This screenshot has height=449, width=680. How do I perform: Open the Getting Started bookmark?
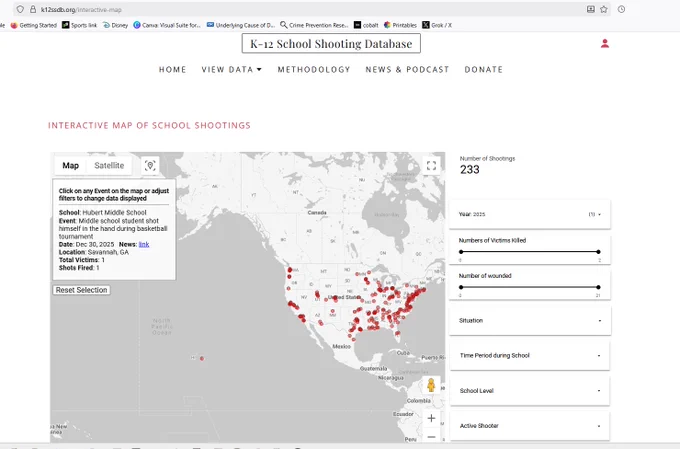[34, 25]
